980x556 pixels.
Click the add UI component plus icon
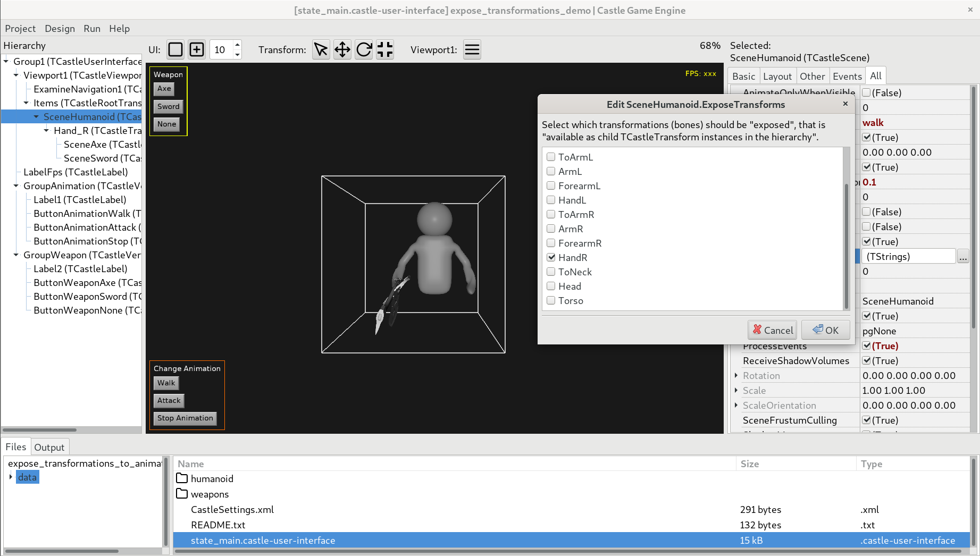197,49
